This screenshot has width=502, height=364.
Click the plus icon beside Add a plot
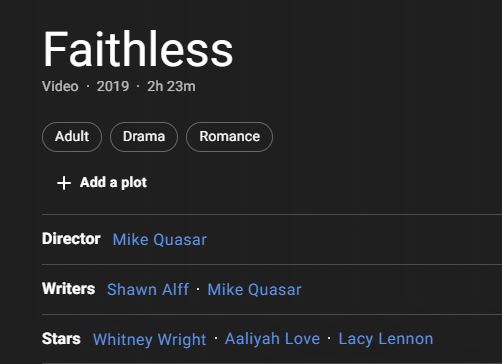[64, 183]
